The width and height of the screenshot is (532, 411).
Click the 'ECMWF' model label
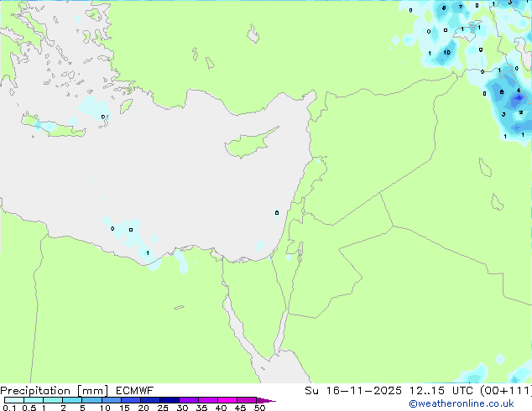click(134, 391)
